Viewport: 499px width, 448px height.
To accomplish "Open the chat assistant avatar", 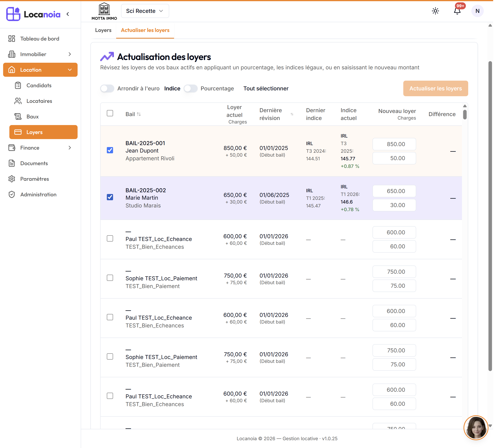I will [476, 428].
